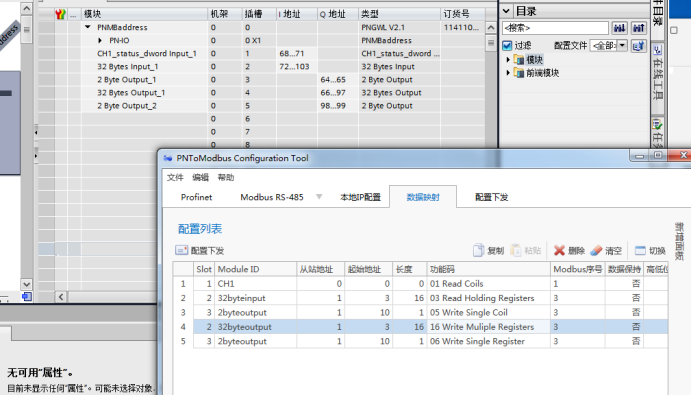Click PNToModbus Configuration Tool app icon
This screenshot has width=692, height=395.
[168, 158]
